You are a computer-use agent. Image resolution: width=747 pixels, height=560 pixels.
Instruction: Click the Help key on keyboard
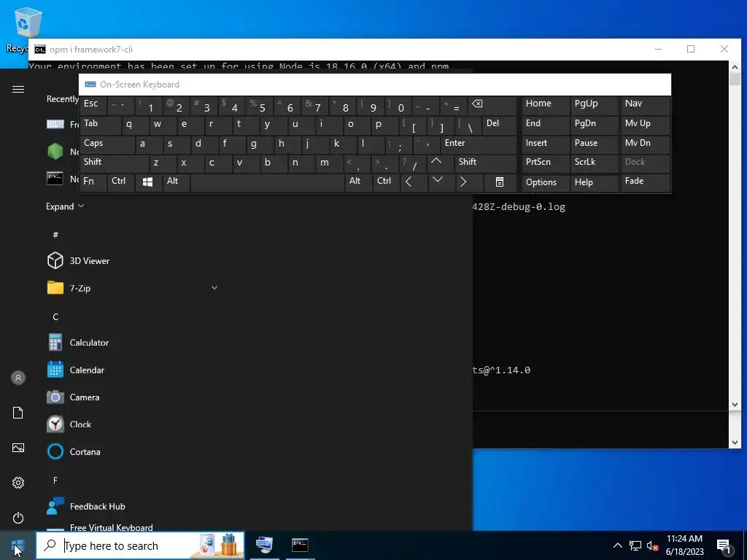pos(594,182)
